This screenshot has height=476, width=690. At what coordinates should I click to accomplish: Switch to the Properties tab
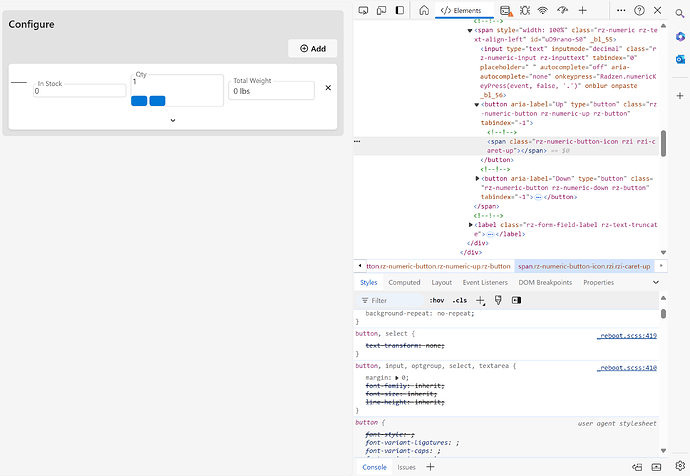click(598, 282)
